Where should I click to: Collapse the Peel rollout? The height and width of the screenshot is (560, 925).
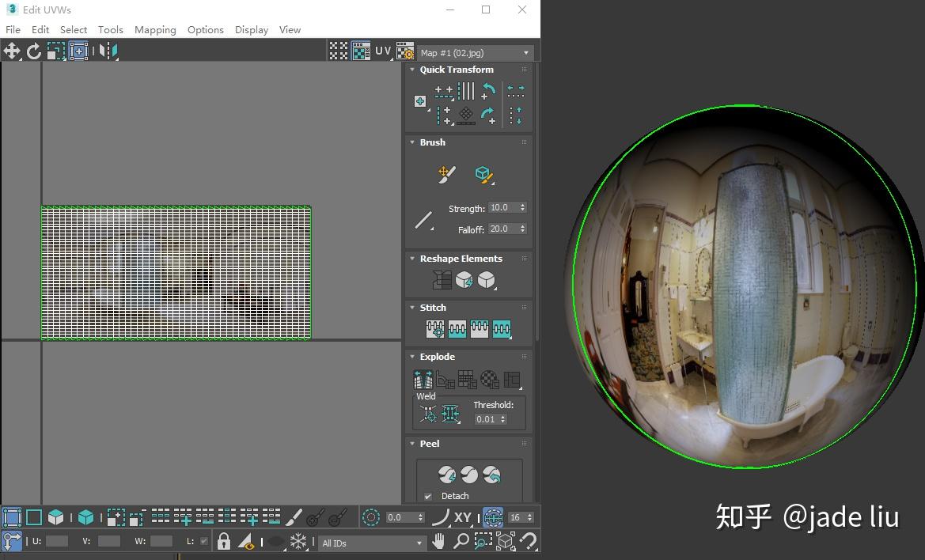[412, 443]
